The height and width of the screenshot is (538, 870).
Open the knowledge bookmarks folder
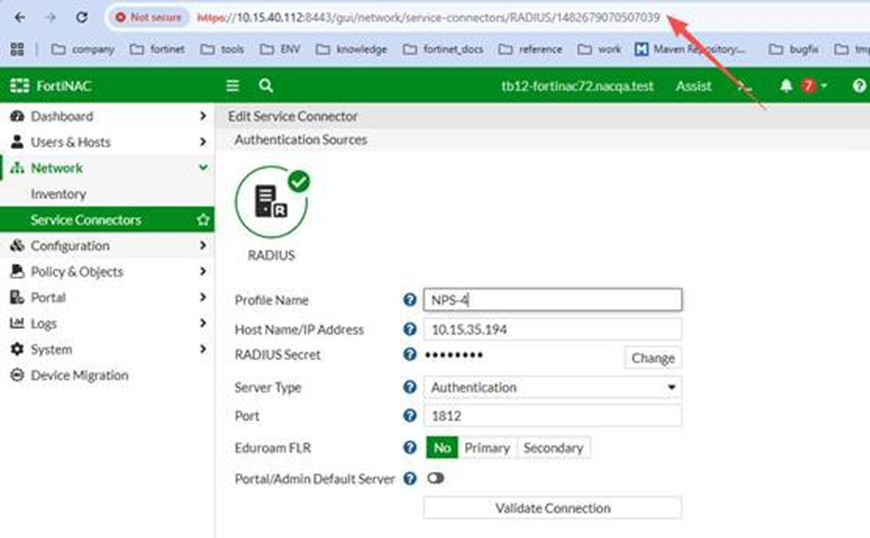tap(351, 49)
